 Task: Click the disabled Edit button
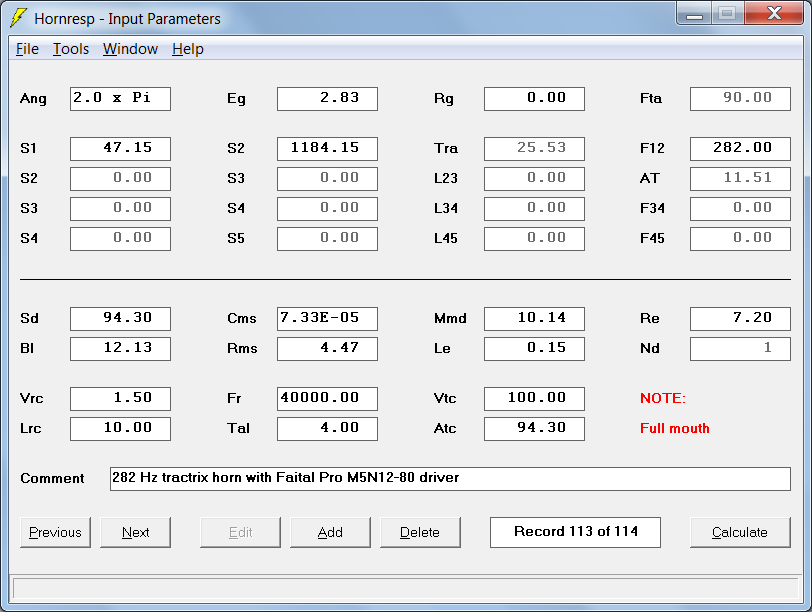240,532
